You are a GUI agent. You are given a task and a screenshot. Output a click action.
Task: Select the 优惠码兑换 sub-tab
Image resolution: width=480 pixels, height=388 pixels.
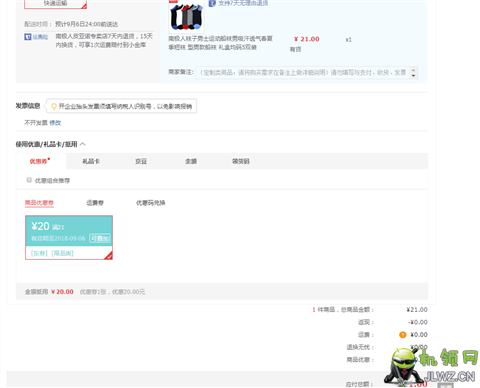[x=151, y=203]
